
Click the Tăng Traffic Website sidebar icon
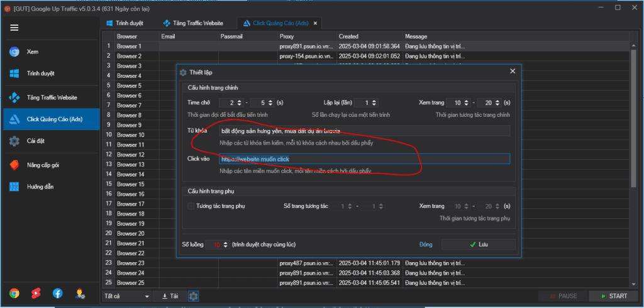coord(14,97)
